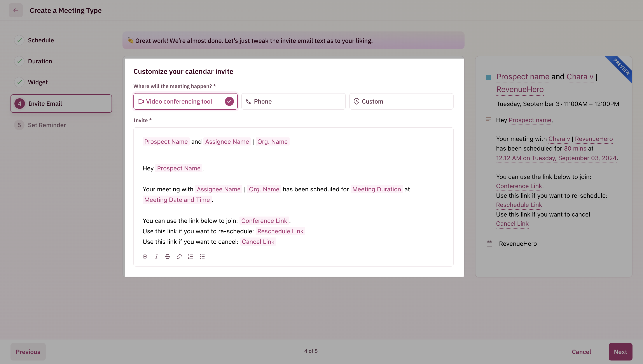Start a numbered list in the invite
Viewport: 643px width, 364px height.
(x=191, y=256)
